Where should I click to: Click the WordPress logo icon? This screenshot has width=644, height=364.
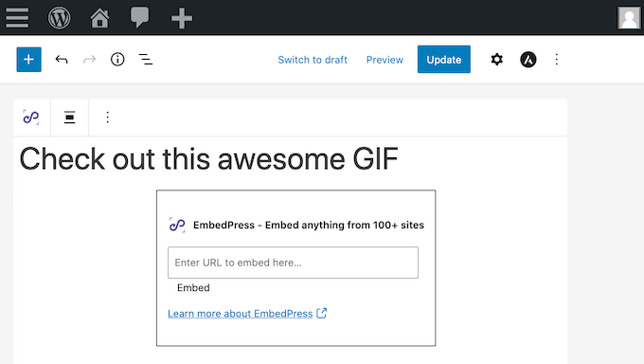[x=59, y=18]
